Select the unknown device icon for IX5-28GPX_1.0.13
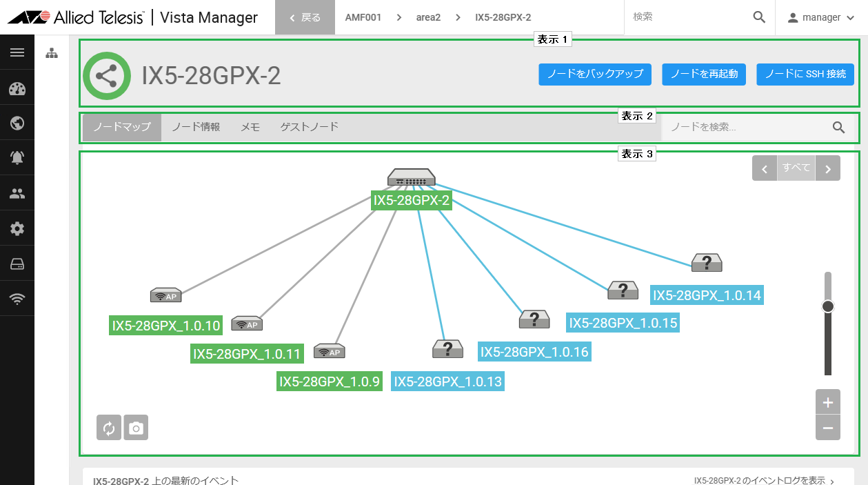Viewport: 868px width, 485px height. coord(448,349)
